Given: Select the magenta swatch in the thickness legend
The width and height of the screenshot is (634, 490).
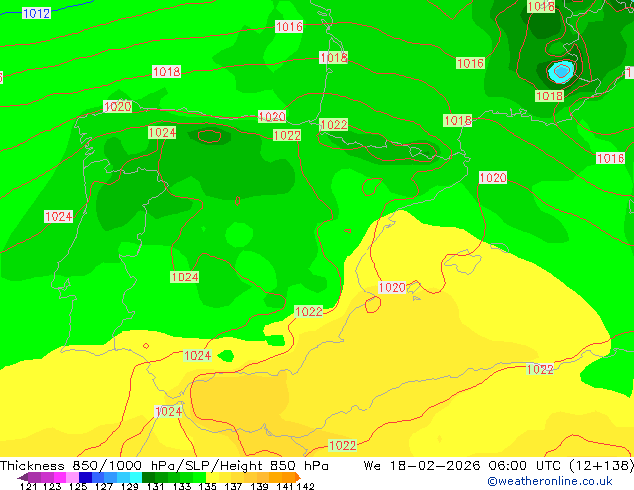Looking at the screenshot, I should click(x=60, y=477).
